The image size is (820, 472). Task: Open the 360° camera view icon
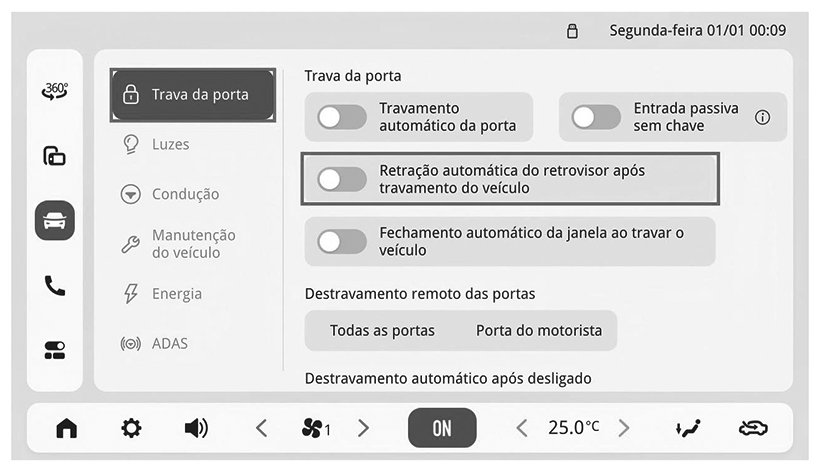pyautogui.click(x=55, y=91)
